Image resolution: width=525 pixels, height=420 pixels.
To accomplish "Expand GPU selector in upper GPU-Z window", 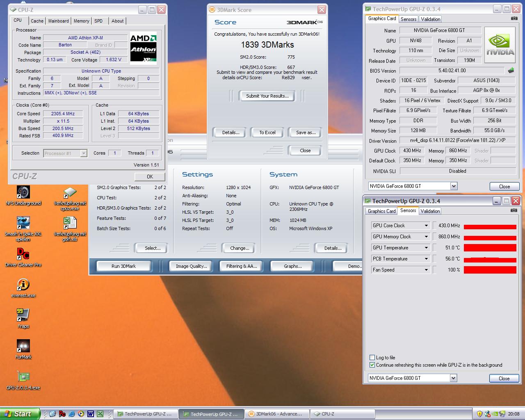I will (x=454, y=186).
